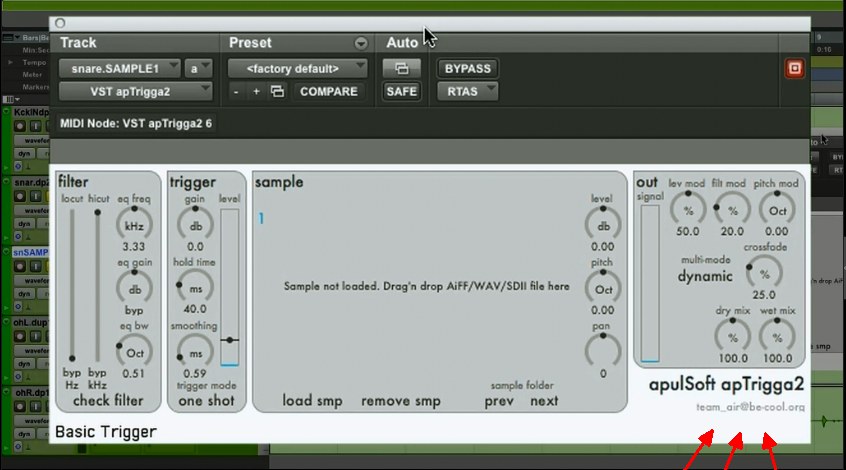
Task: Click the MIDI Node: VST apTrigga2 6 label
Action: pyautogui.click(x=135, y=124)
